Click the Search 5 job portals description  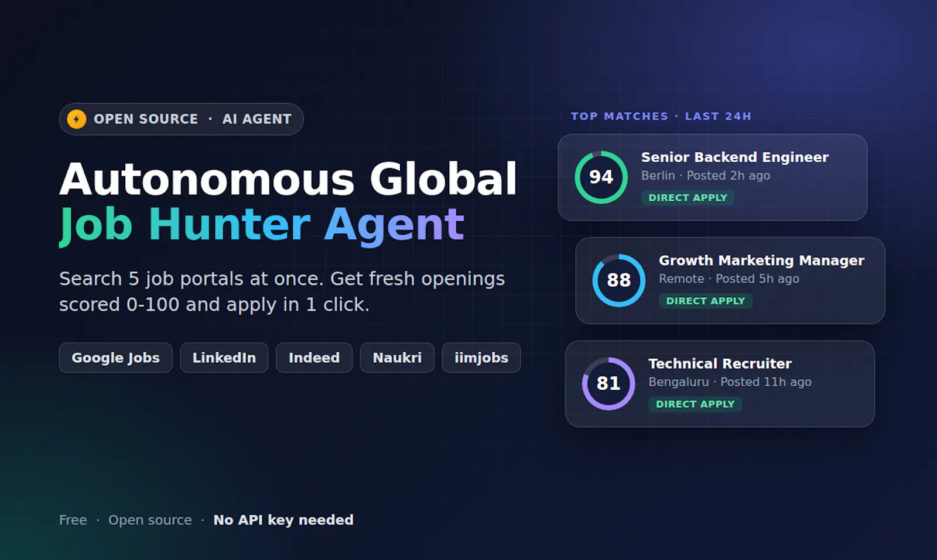pyautogui.click(x=282, y=291)
